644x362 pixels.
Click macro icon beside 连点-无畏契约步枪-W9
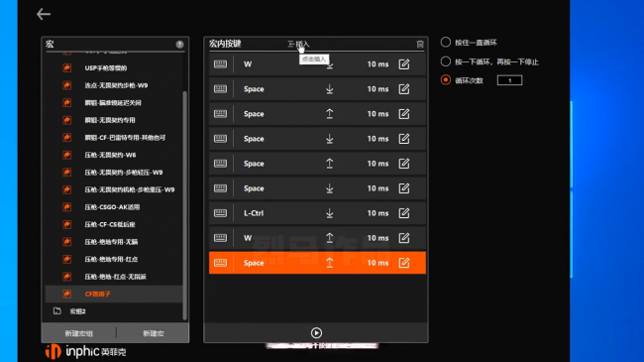pos(67,85)
